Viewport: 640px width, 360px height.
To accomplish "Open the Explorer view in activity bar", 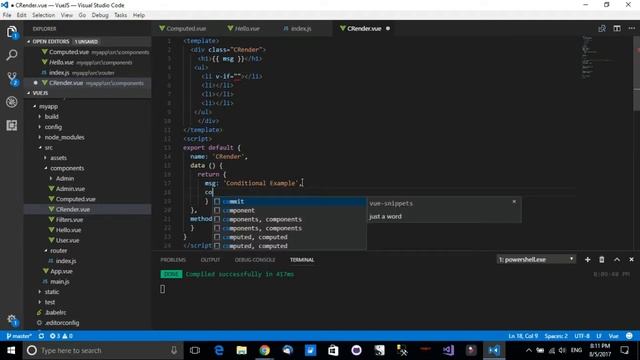I will (x=12, y=32).
